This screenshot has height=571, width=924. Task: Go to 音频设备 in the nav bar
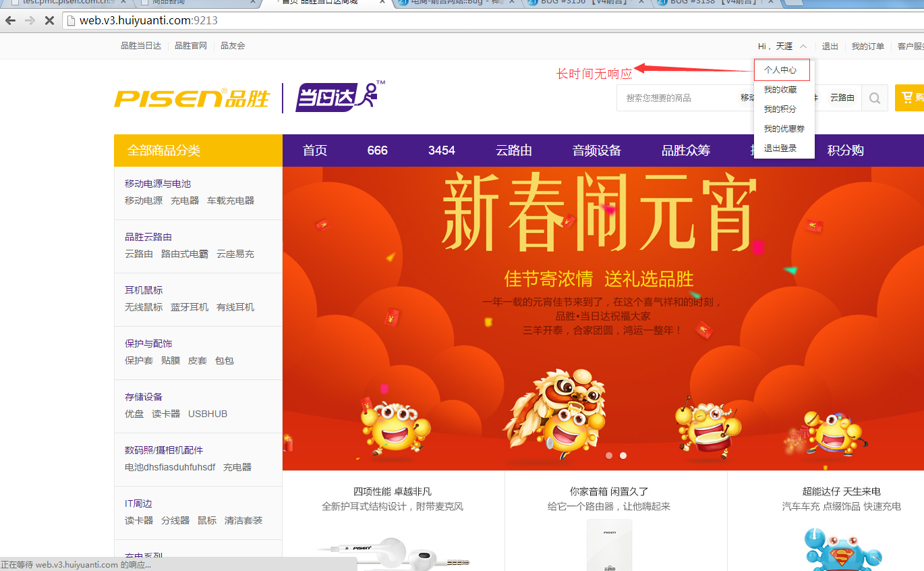[x=597, y=151]
